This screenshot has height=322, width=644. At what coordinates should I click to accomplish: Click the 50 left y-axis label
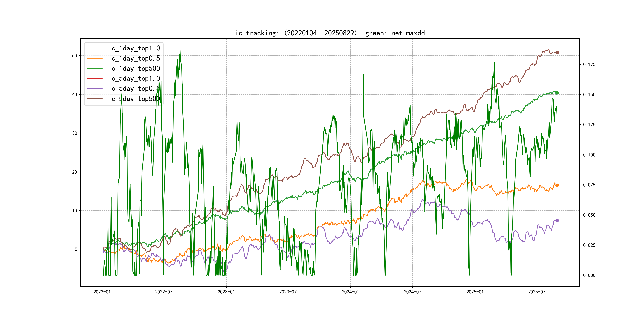click(74, 56)
